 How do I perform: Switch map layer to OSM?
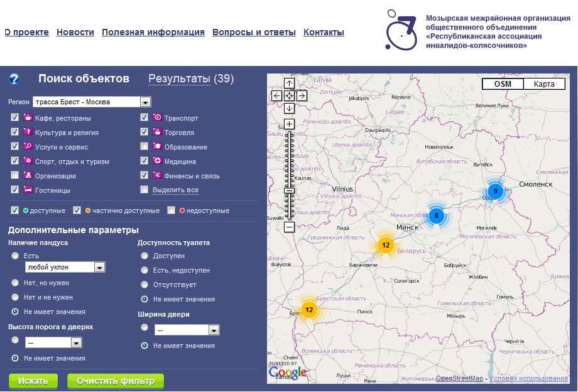click(503, 84)
